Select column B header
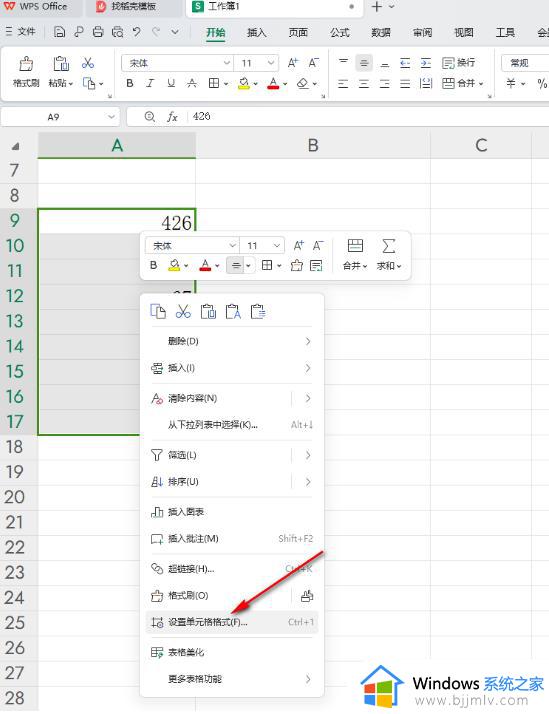Image resolution: width=549 pixels, height=714 pixels. tap(313, 146)
